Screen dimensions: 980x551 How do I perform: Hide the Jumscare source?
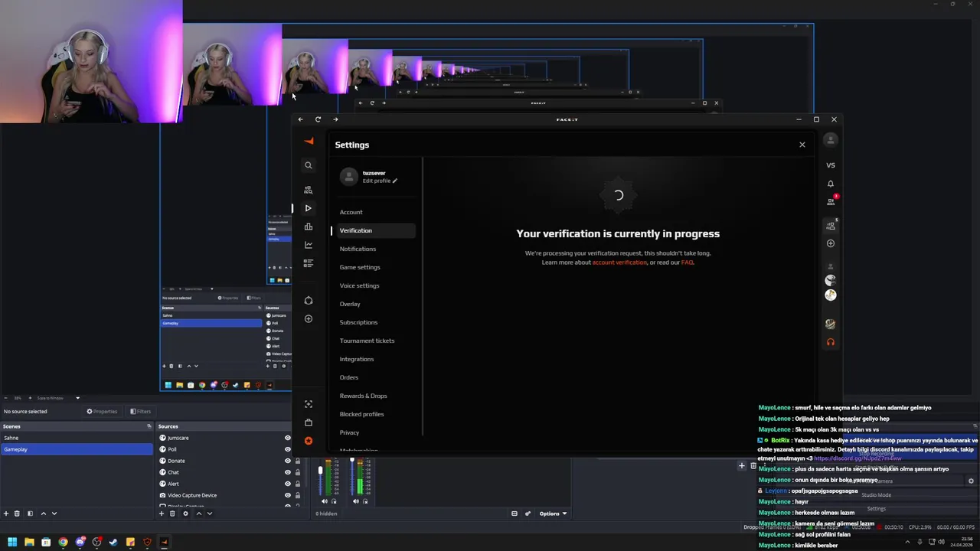click(288, 438)
